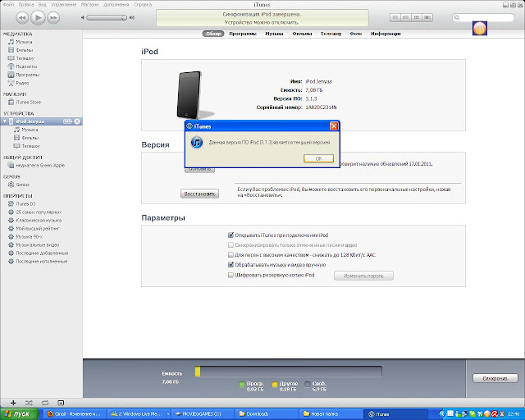Switch to the Информация tab
Viewport: 525px width, 420px height.
[x=386, y=34]
